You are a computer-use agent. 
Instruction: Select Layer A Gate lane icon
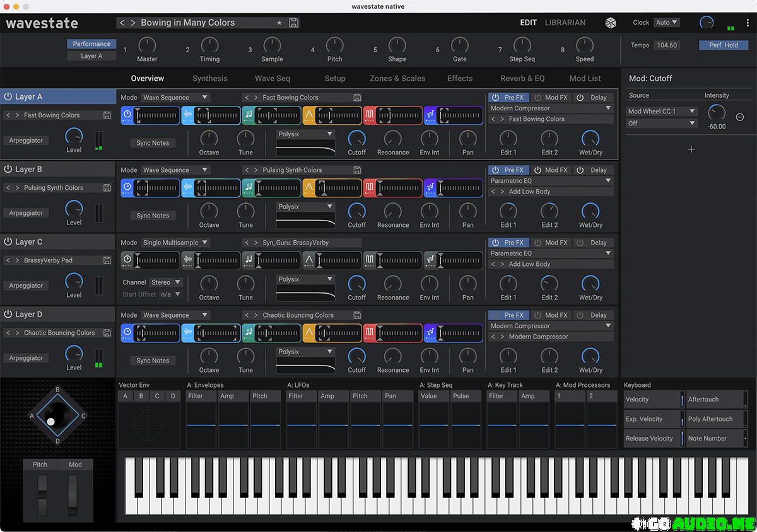370,115
